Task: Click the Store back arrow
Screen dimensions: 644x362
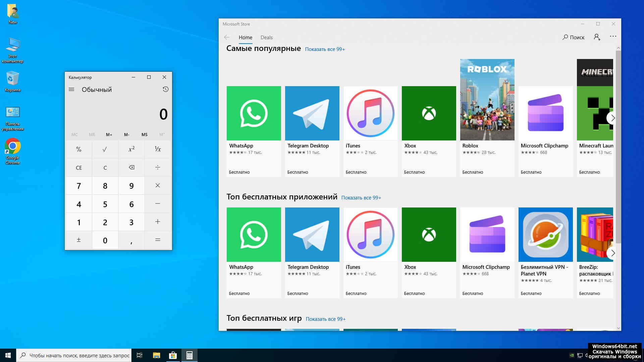Action: pyautogui.click(x=227, y=38)
